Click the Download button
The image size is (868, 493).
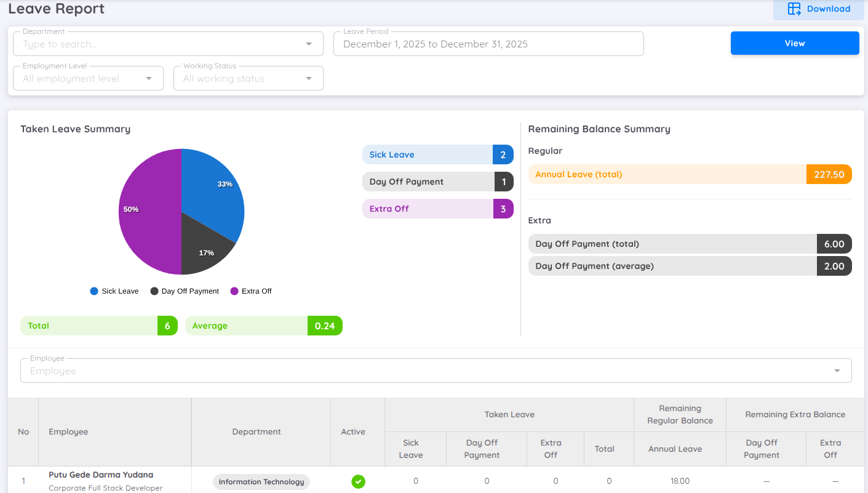tap(818, 9)
